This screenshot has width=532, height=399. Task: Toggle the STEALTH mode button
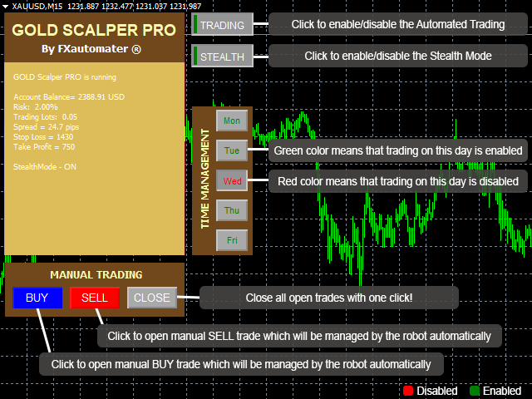tap(222, 56)
